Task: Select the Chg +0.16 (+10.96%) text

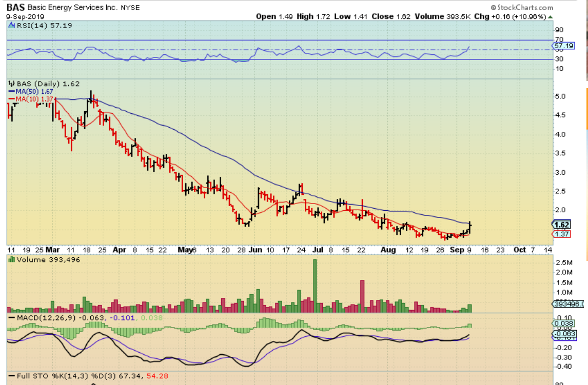Action: pos(510,16)
